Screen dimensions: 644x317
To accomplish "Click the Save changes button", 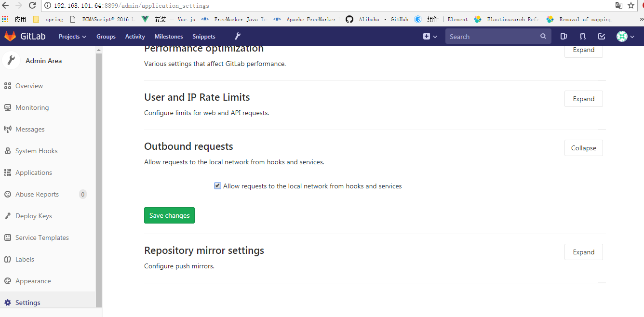I will click(169, 215).
